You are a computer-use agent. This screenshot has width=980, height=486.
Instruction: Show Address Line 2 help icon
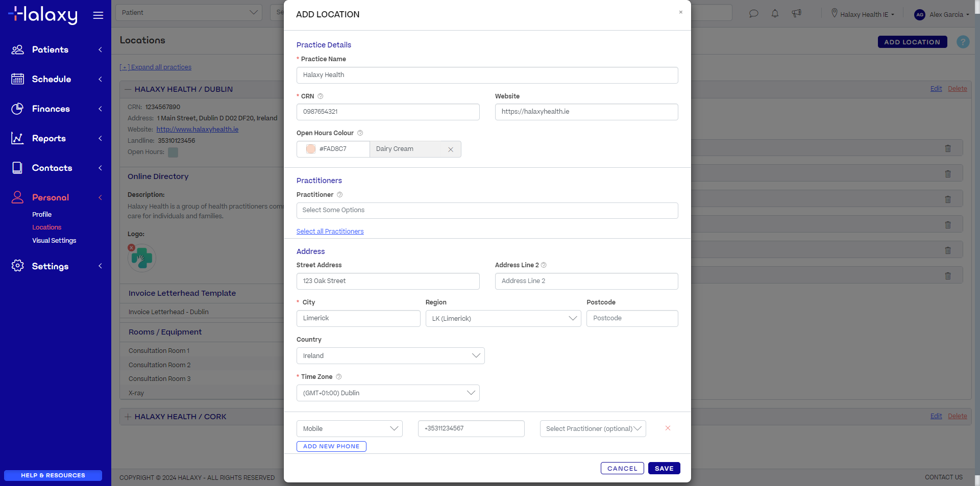544,265
